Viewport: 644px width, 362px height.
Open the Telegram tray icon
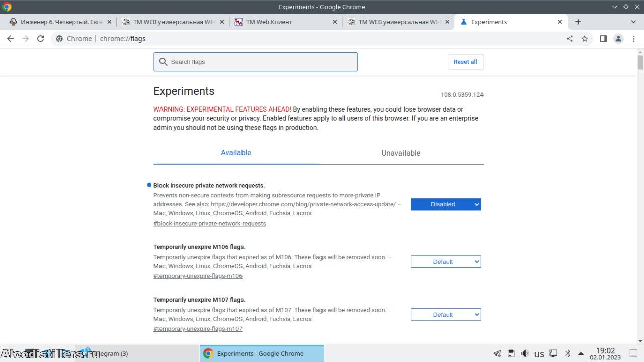(497, 353)
